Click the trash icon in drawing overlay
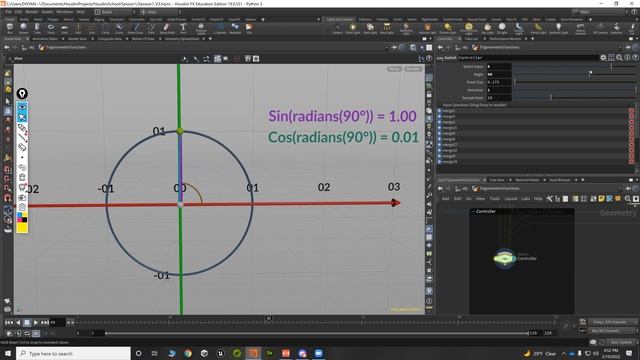The image size is (640, 360). [22, 177]
